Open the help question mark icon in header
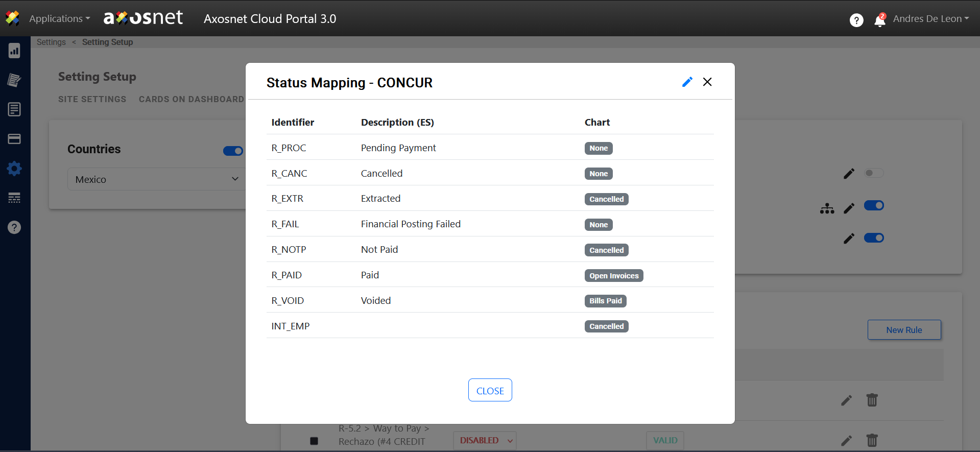980x452 pixels. 856,20
